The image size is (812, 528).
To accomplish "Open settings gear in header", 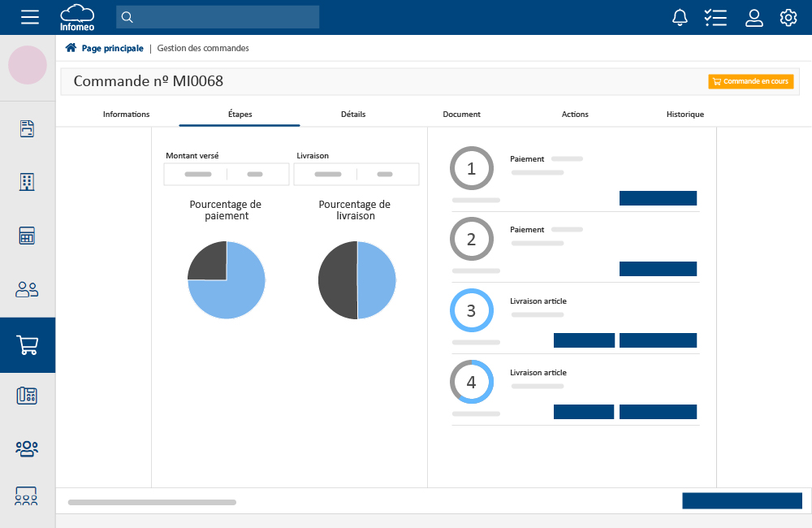I will [x=788, y=17].
